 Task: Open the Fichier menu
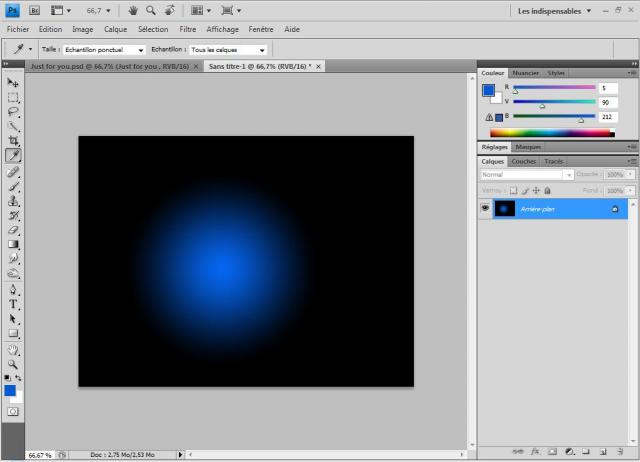pyautogui.click(x=18, y=29)
